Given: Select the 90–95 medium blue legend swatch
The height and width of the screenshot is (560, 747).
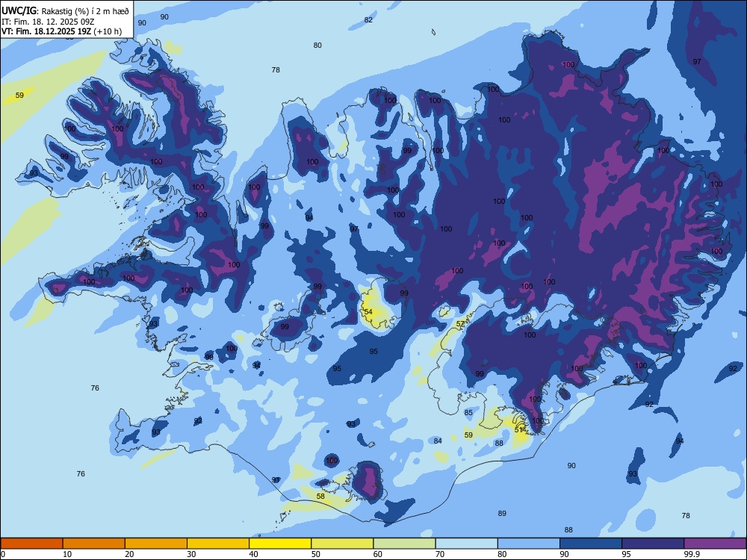Looking at the screenshot, I should [591, 544].
